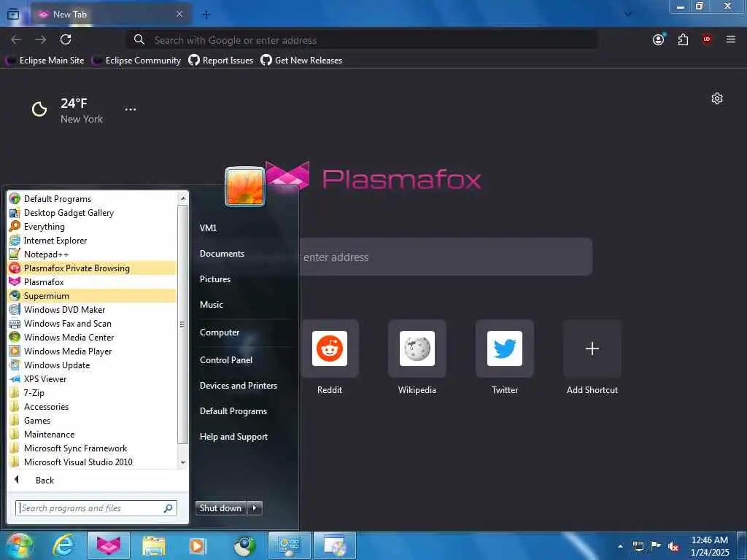Open Documents from Start menu
This screenshot has height=560, width=747.
[222, 254]
